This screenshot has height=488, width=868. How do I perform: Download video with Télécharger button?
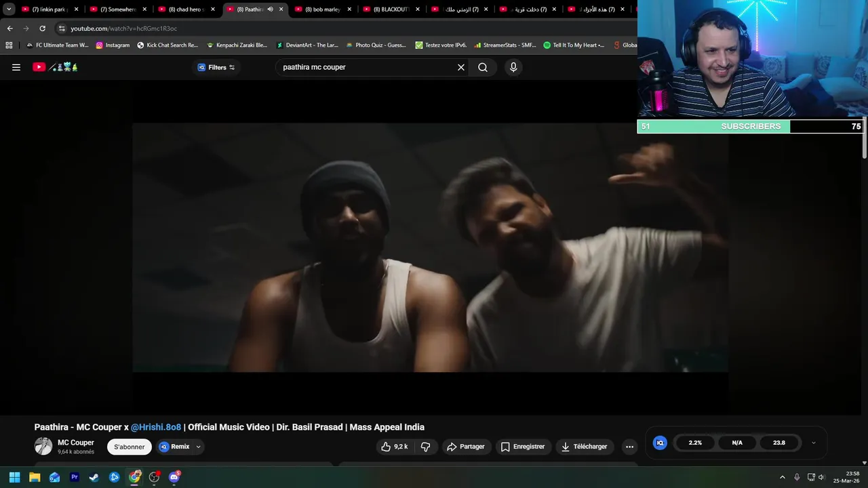(585, 447)
